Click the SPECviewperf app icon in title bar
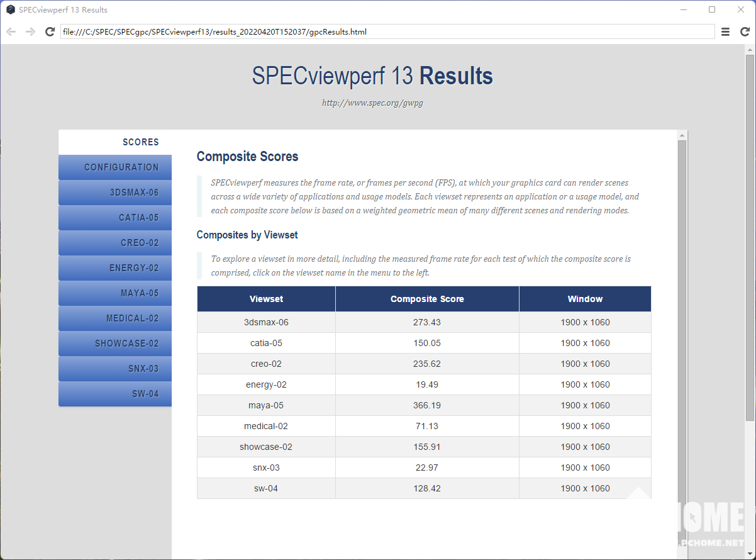 pyautogui.click(x=11, y=9)
